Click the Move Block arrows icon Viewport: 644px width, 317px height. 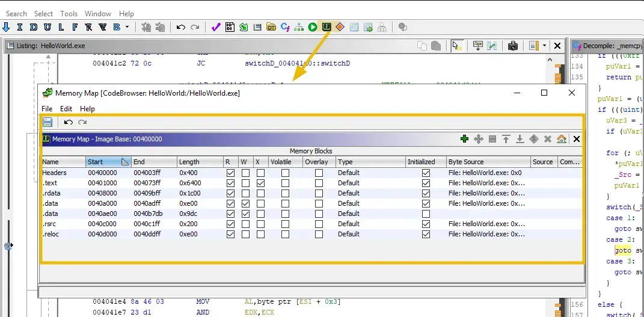coord(479,139)
